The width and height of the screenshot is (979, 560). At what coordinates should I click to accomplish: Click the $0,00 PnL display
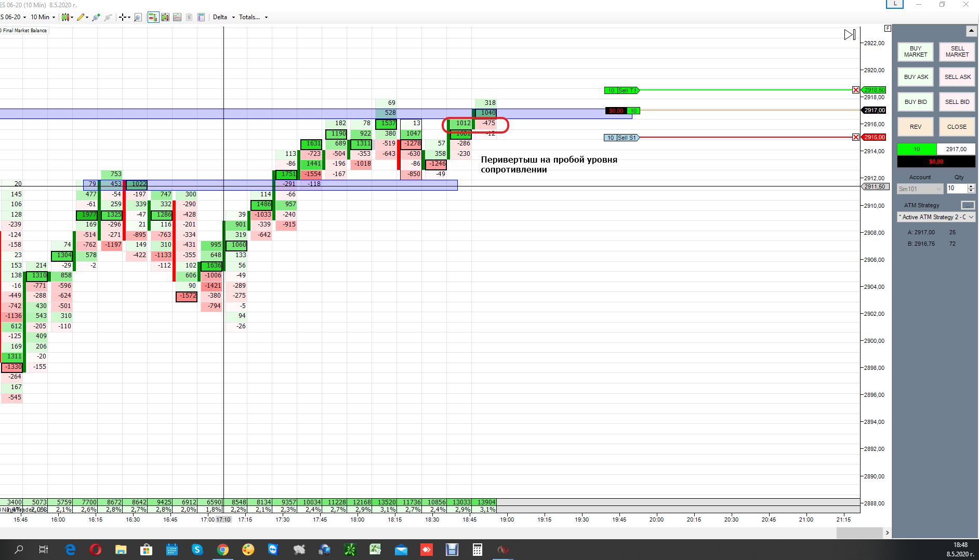click(936, 162)
